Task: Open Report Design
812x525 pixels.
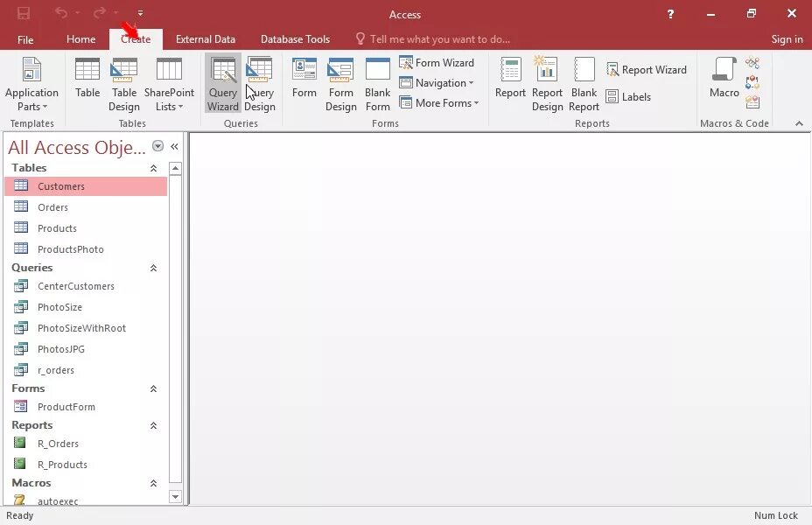Action: tap(547, 84)
